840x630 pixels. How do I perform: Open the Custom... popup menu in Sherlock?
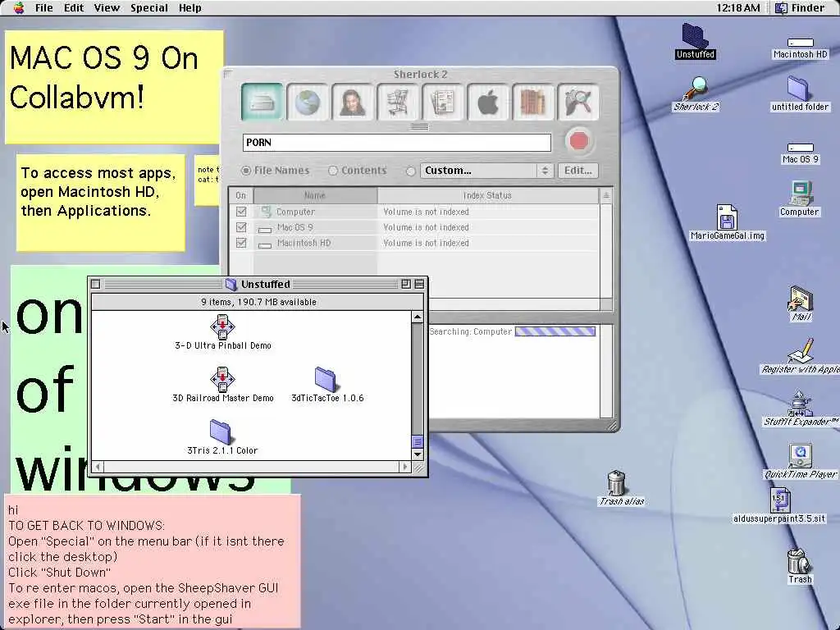point(486,171)
